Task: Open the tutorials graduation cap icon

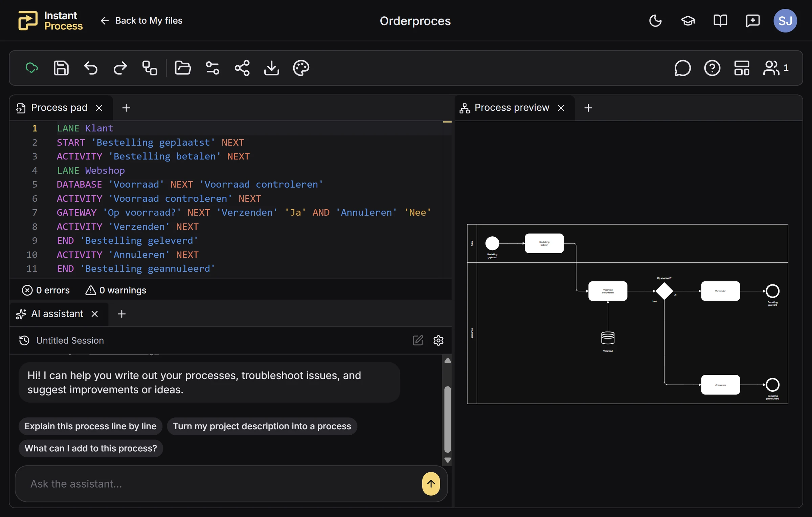Action: point(688,21)
